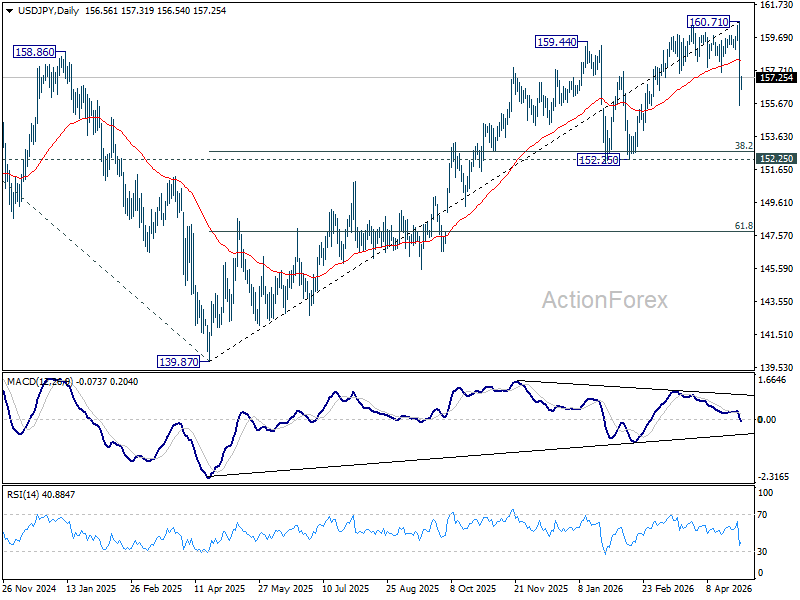
Task: Select the 61.8 Fibonacci level label
Action: pos(743,226)
